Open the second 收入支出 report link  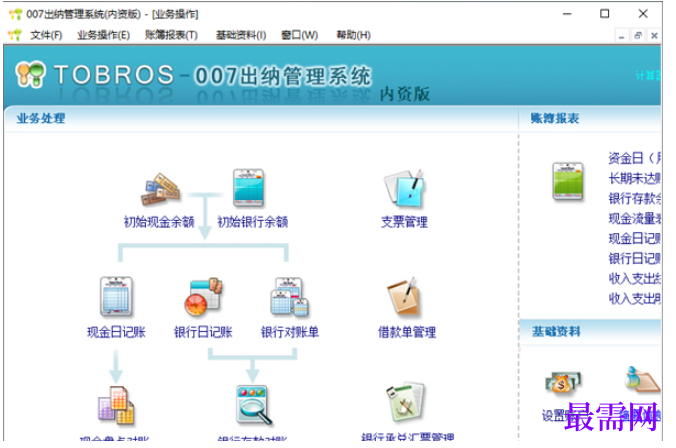pyautogui.click(x=634, y=298)
